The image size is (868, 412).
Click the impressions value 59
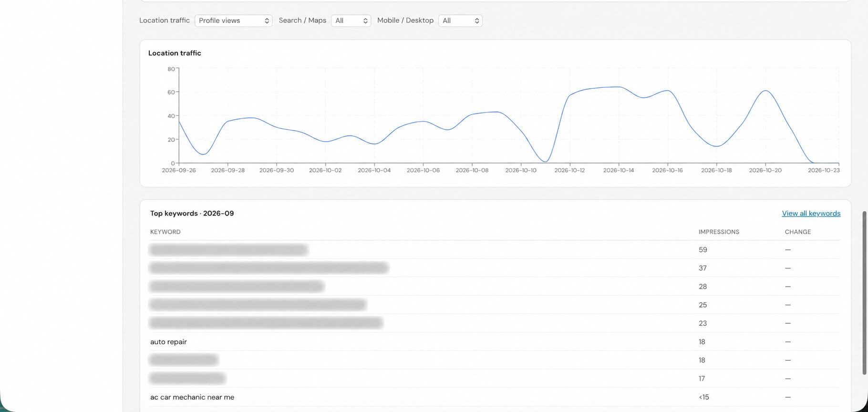703,249
